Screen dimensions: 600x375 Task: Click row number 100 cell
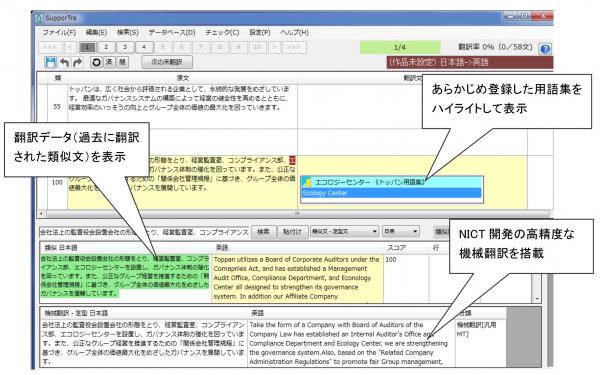(x=57, y=183)
